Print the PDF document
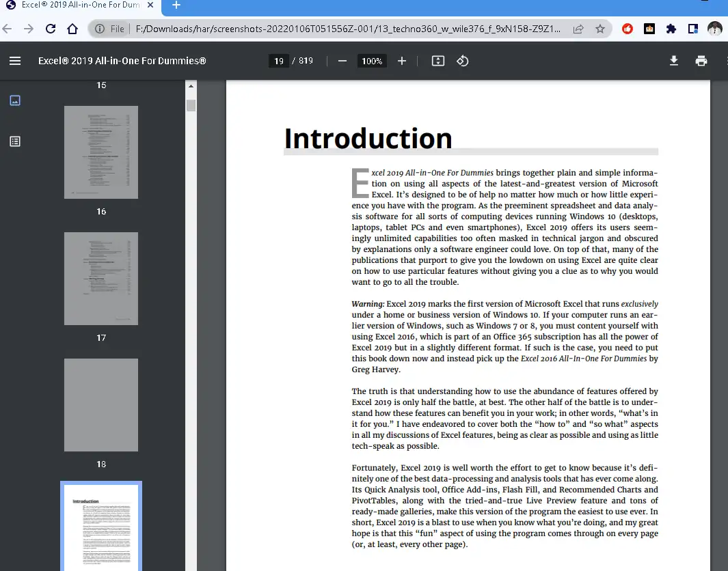 click(x=701, y=61)
